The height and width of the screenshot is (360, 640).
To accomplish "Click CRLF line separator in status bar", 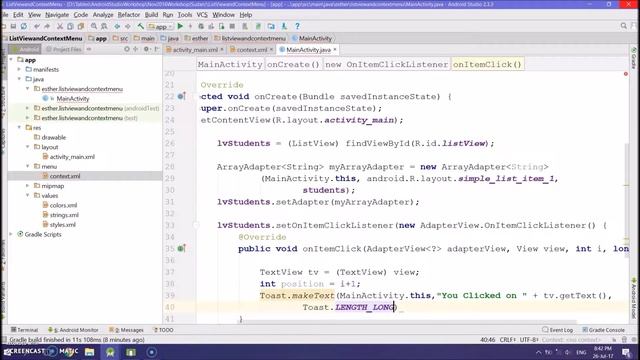I will coord(508,340).
